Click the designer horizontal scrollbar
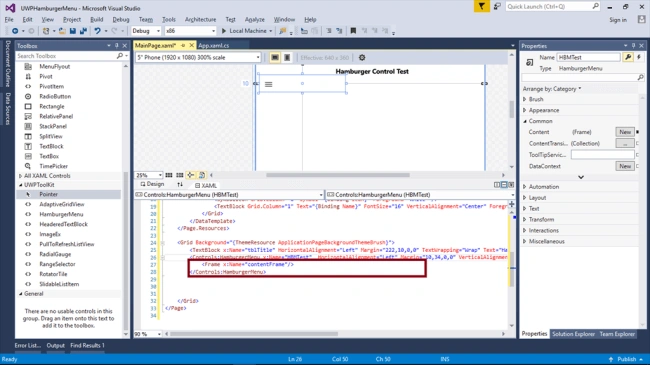The height and width of the screenshot is (365, 650). click(337, 175)
